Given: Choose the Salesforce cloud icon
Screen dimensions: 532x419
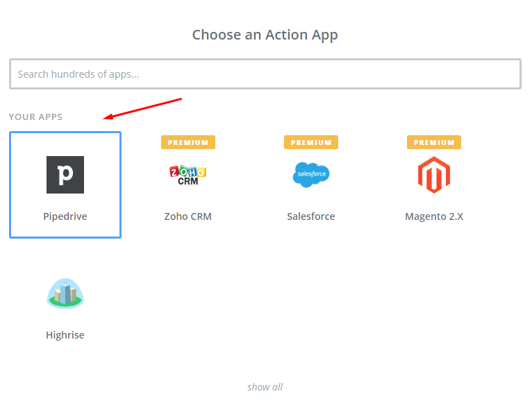Looking at the screenshot, I should coord(311,175).
